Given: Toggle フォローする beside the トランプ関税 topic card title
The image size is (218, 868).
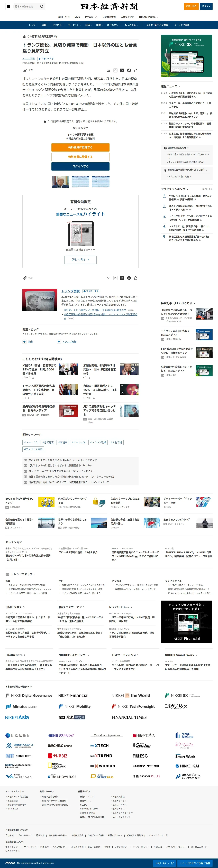Looking at the screenshot, I should pos(91,291).
